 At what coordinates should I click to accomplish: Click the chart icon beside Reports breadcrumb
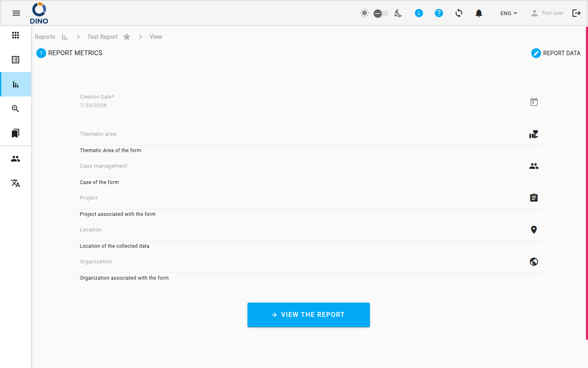(x=65, y=37)
